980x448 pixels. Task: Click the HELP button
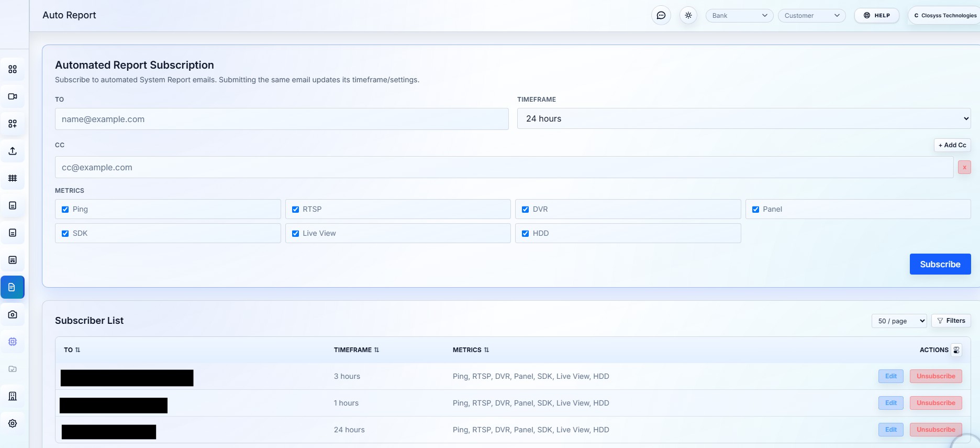click(876, 16)
